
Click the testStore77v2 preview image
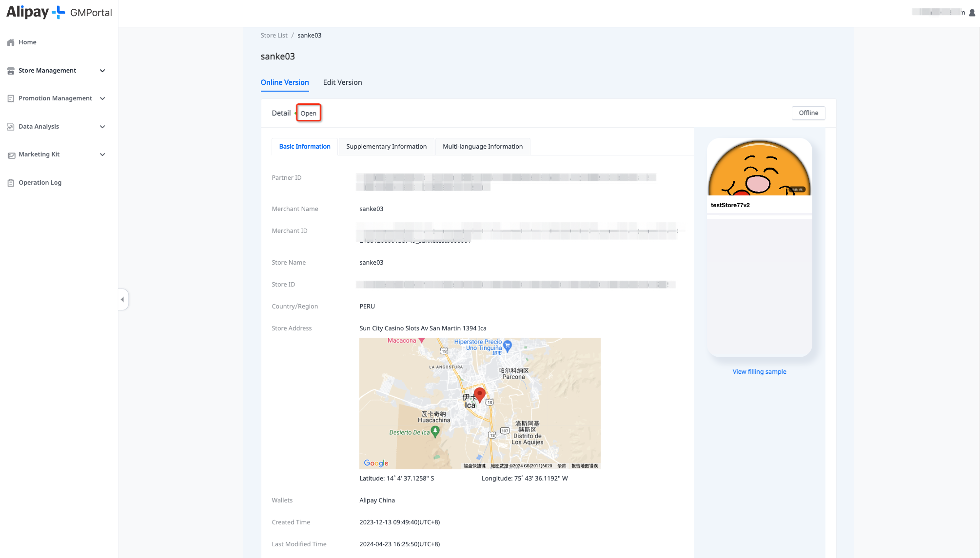coord(759,168)
